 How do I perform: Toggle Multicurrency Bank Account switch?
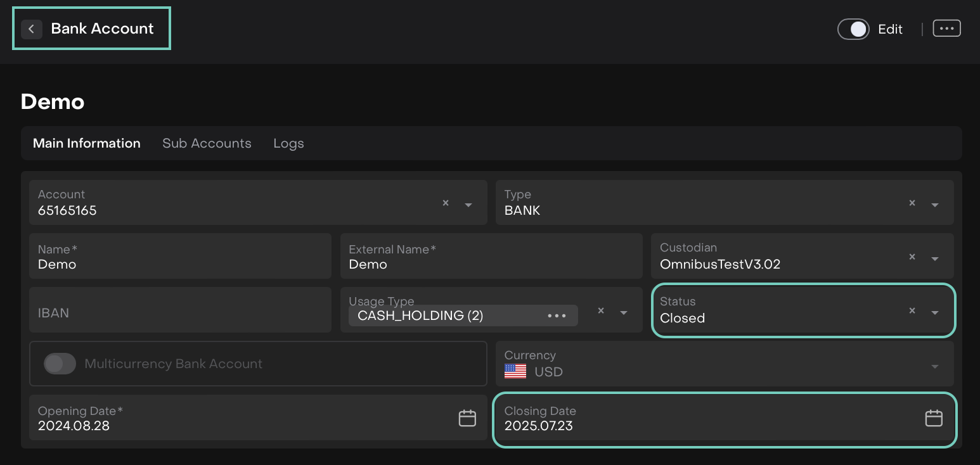60,364
